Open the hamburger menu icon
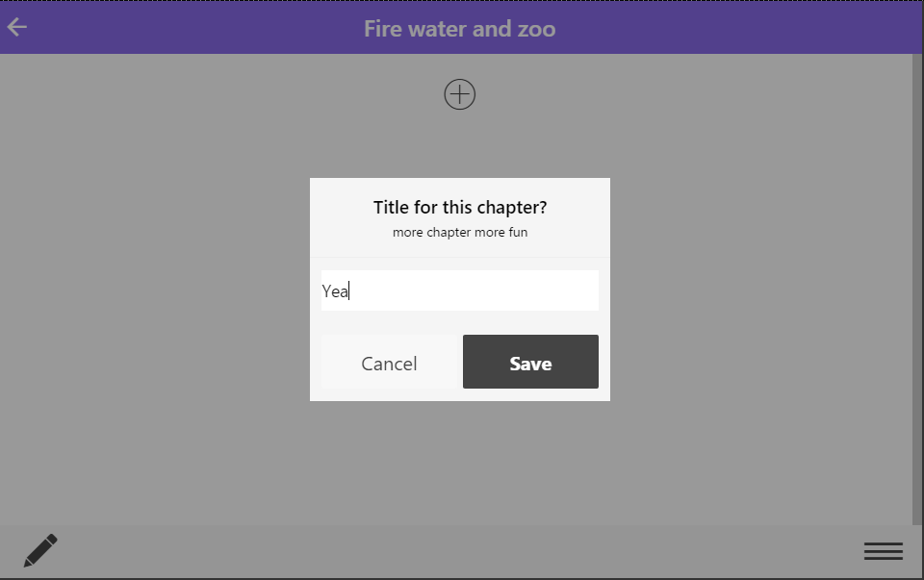The width and height of the screenshot is (924, 580). pos(883,551)
